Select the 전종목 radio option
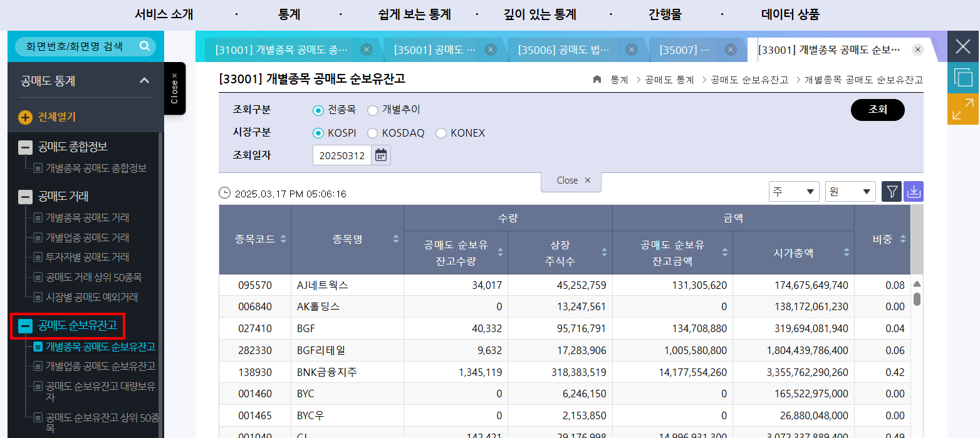Screen dimensions: 980x438 pos(318,110)
